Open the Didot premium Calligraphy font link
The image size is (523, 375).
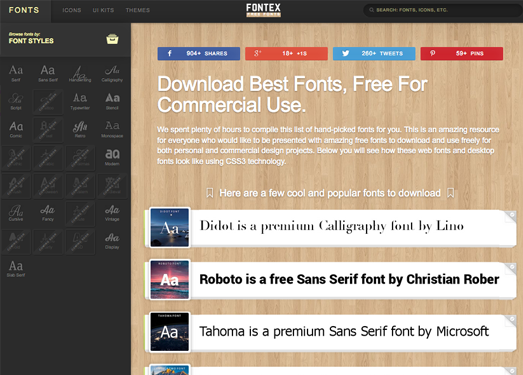(x=332, y=226)
